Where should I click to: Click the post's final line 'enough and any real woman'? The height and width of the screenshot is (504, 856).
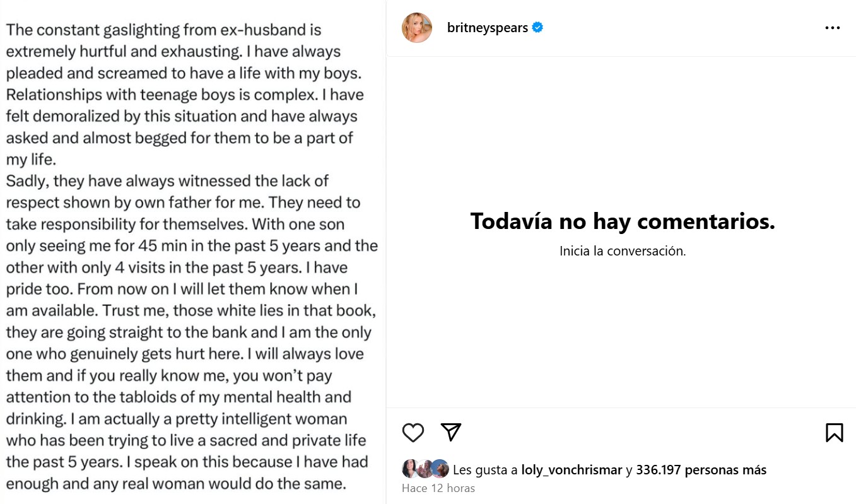tap(177, 484)
